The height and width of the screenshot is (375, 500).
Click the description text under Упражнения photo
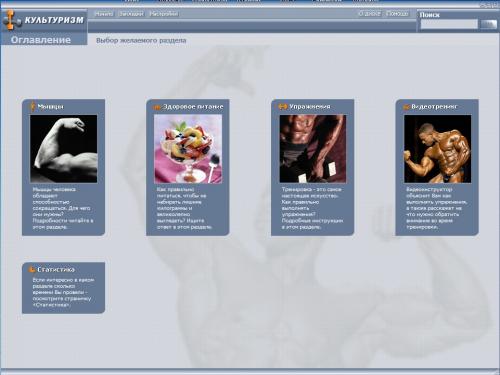point(312,208)
